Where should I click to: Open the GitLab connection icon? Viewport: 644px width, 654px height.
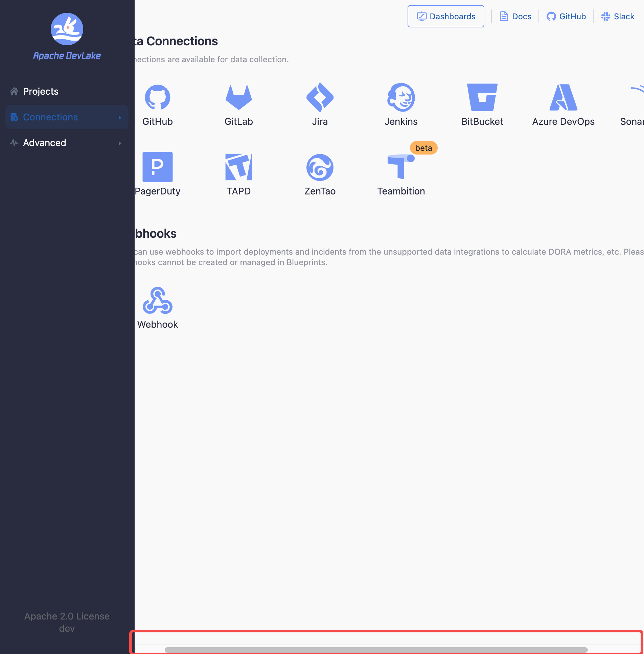238,97
